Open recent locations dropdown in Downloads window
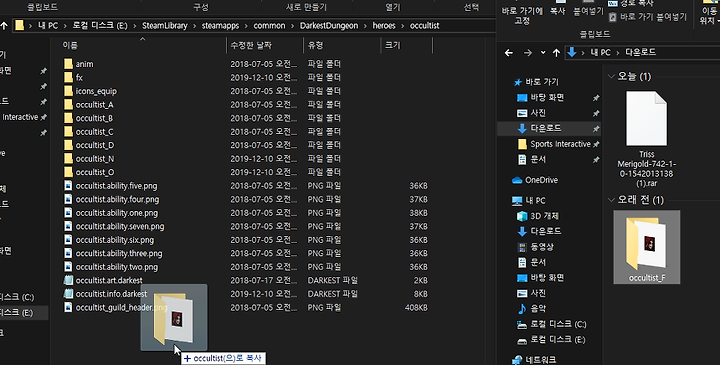The height and width of the screenshot is (365, 720). tap(543, 53)
